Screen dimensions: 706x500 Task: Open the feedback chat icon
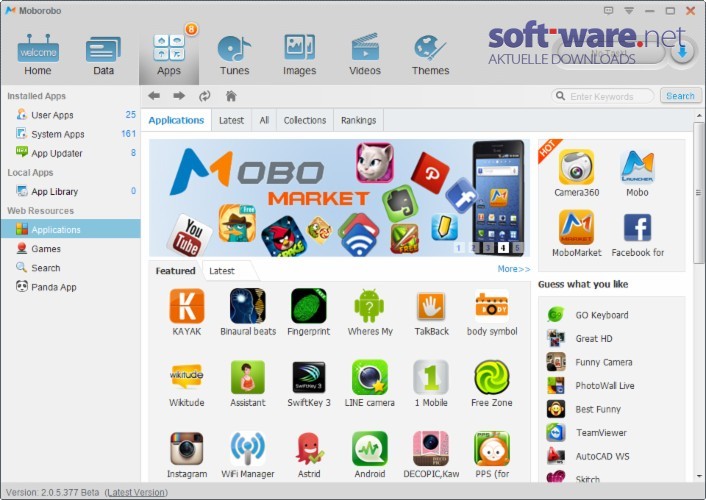pos(608,10)
